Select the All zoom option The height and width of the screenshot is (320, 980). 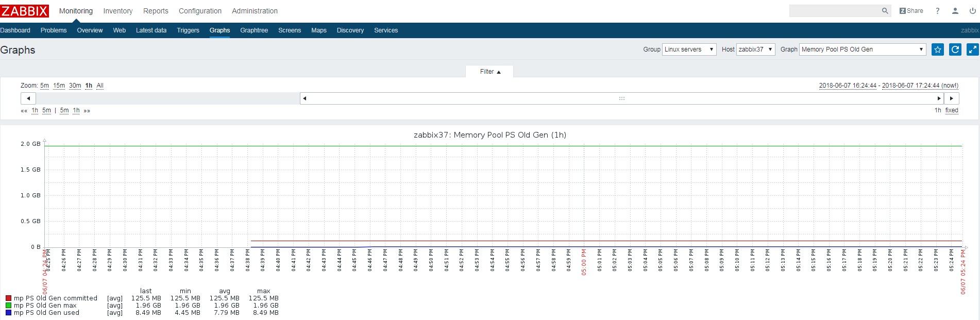click(x=100, y=86)
